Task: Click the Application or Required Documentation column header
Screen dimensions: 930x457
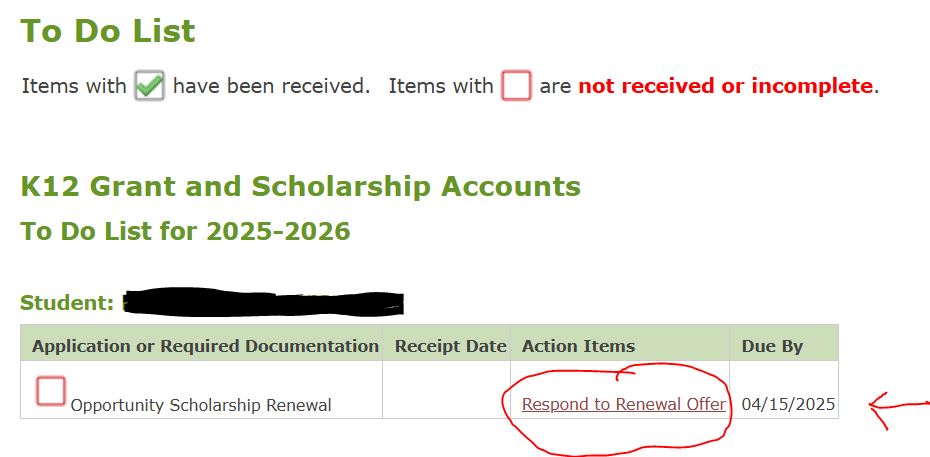Action: [x=205, y=346]
